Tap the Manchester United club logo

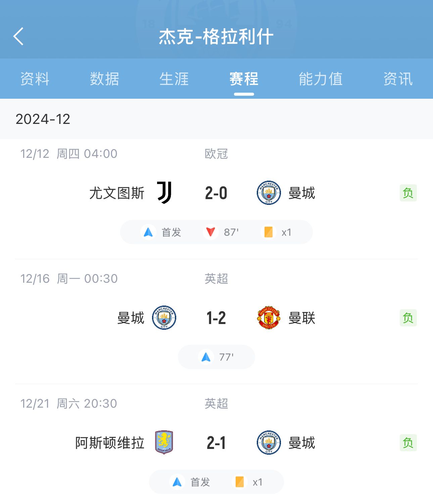click(269, 318)
